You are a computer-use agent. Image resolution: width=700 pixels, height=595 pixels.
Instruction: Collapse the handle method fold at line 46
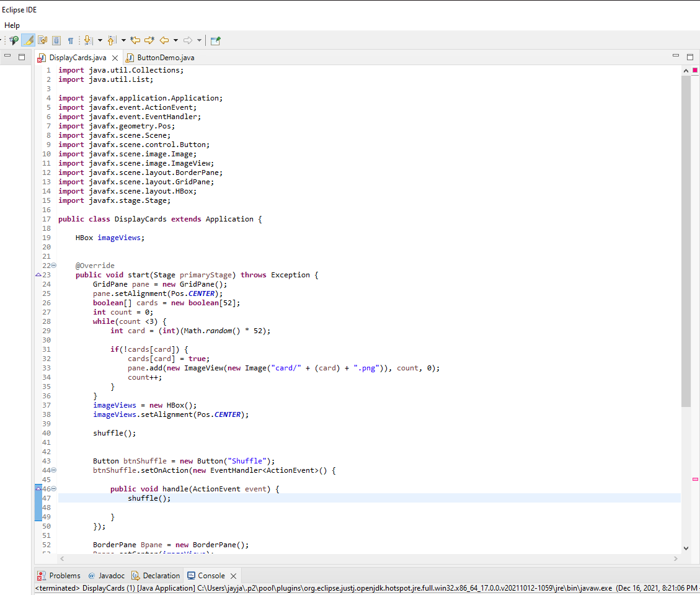[x=53, y=488]
